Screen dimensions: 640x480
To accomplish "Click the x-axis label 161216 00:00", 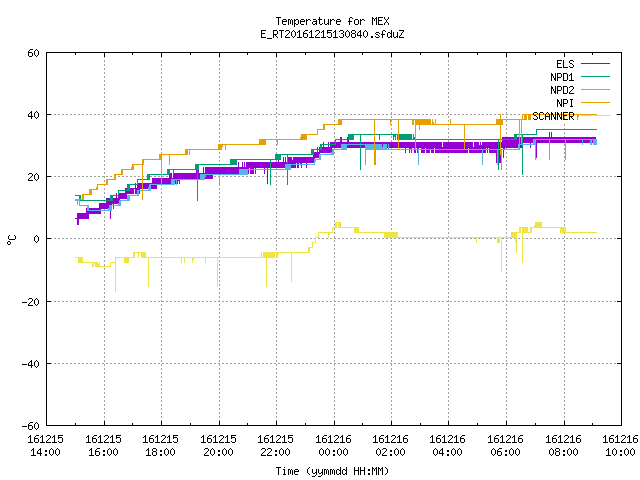I will coord(333,446).
